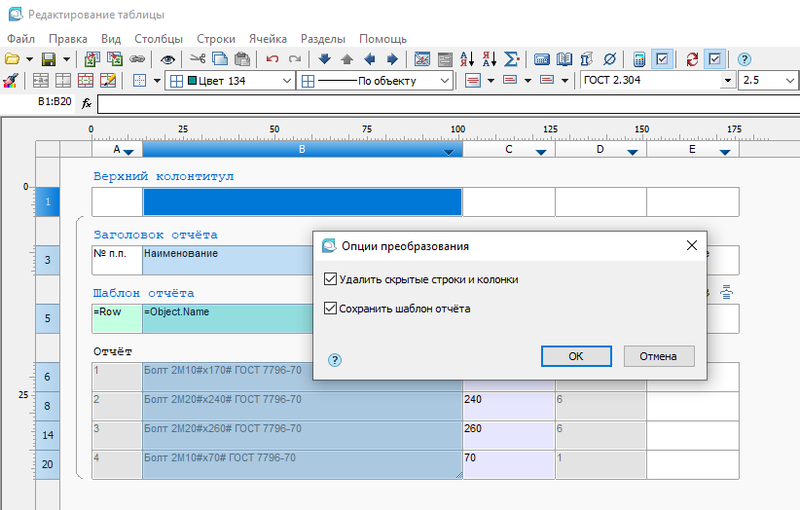Click the Cut scissors icon
Image resolution: width=800 pixels, height=510 pixels.
pos(197,59)
